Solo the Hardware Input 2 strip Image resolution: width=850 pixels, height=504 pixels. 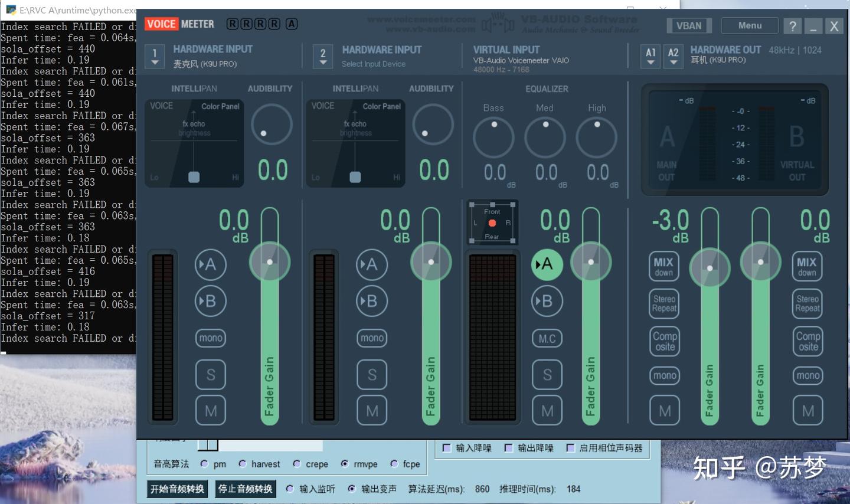click(x=372, y=375)
